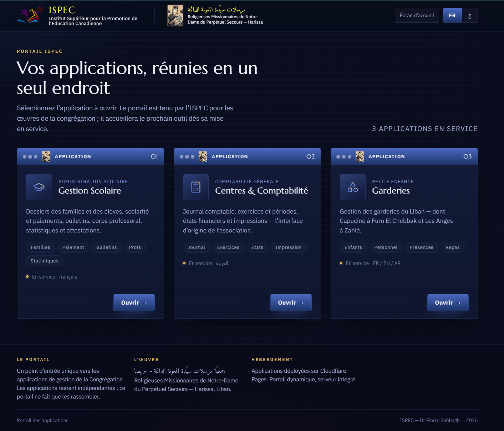Click the small icon image in Application 01 header
This screenshot has height=431, width=504.
(x=46, y=156)
